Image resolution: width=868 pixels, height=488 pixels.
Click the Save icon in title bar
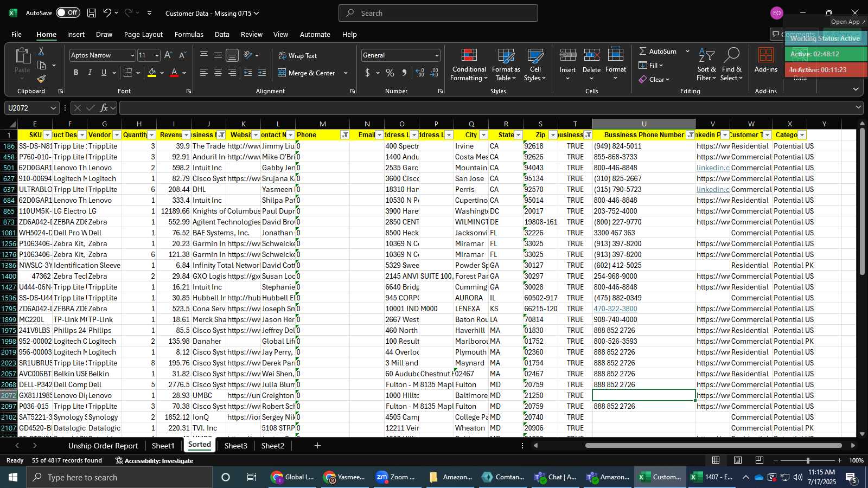point(92,13)
